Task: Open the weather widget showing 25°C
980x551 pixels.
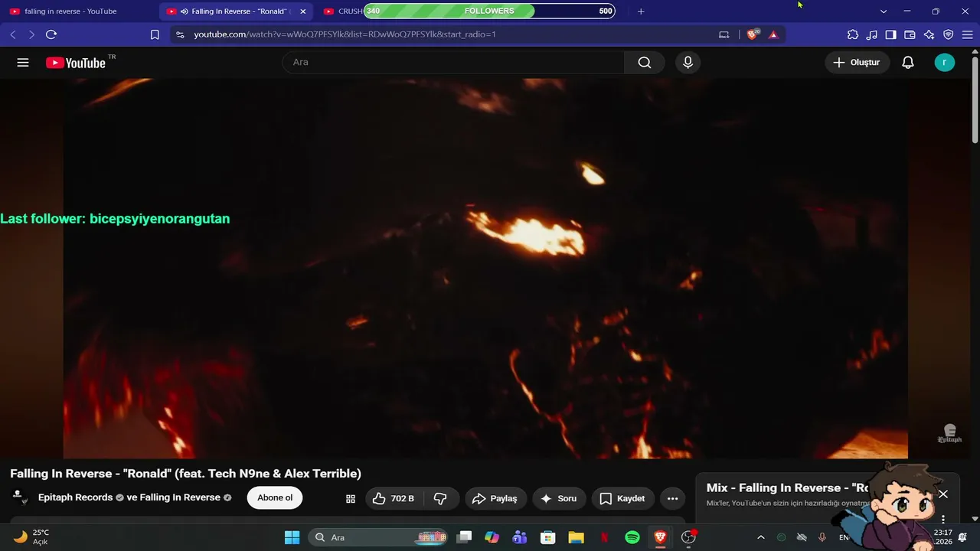Action: click(31, 537)
